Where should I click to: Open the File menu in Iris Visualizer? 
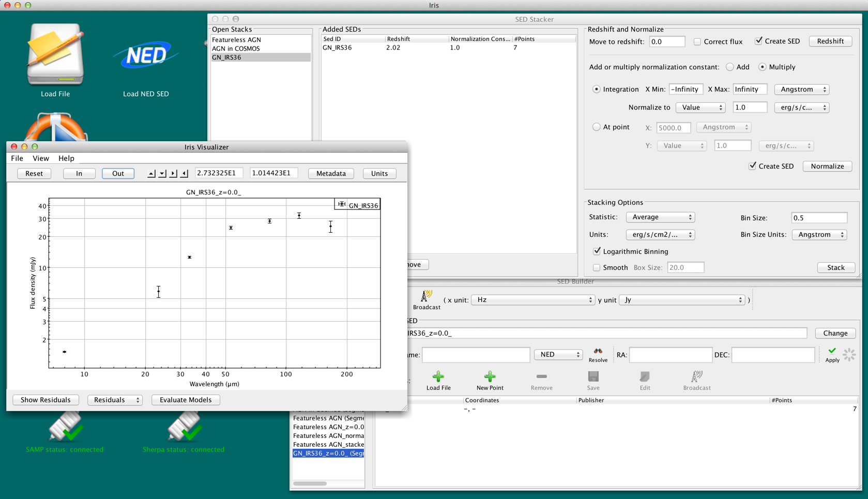(17, 158)
